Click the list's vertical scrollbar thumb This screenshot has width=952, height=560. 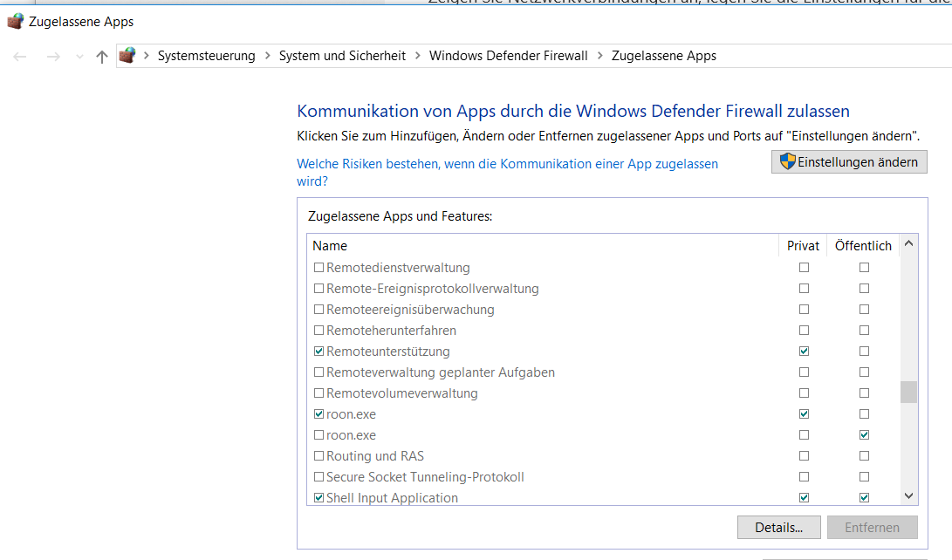[908, 392]
